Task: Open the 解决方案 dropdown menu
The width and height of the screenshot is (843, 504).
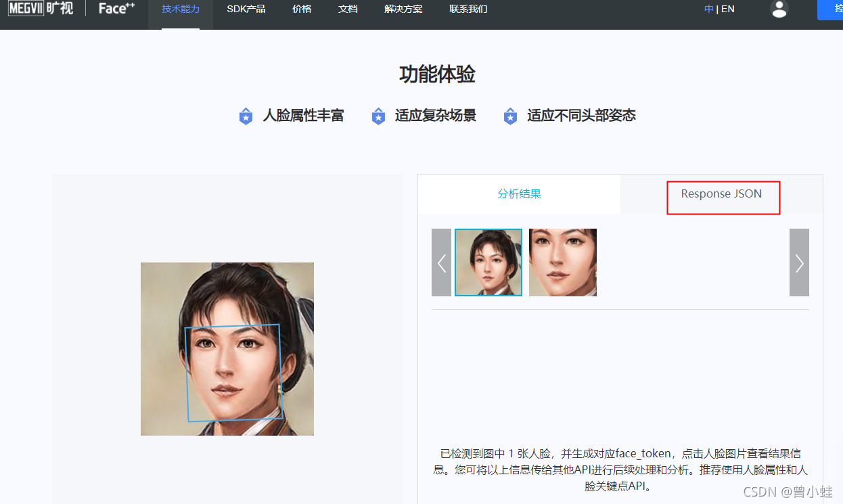Action: 403,9
